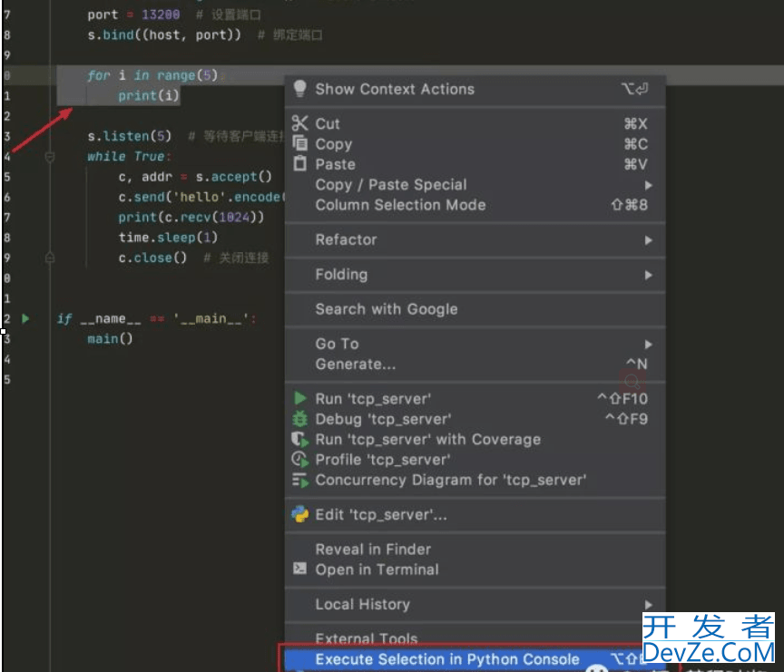
Task: Open Copy / Paste Special
Action: (x=475, y=185)
